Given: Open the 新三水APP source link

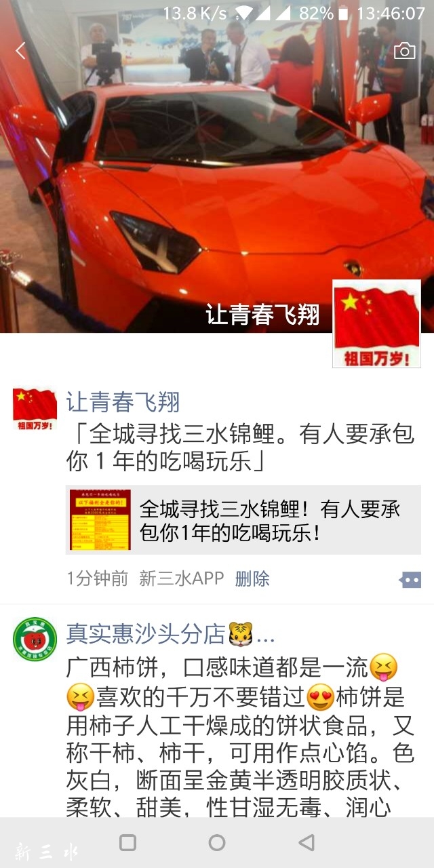Looking at the screenshot, I should tap(182, 578).
